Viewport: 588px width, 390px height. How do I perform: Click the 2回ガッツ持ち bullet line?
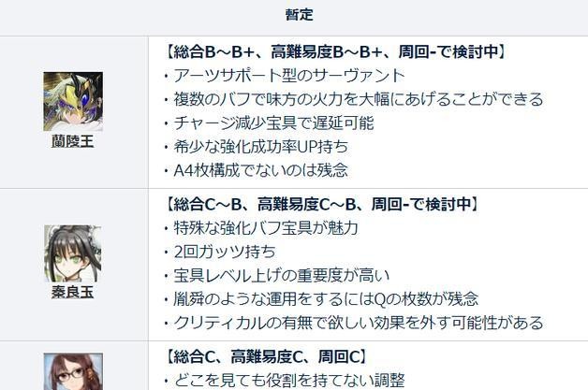point(220,252)
